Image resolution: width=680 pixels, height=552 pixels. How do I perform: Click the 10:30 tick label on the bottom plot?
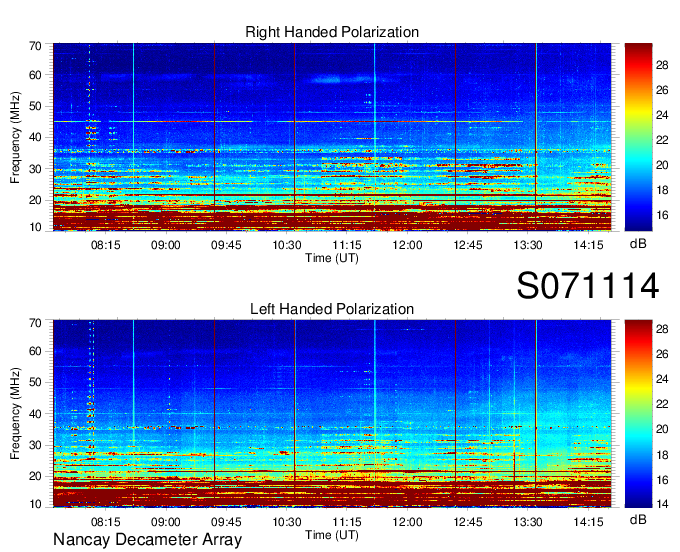pos(287,522)
